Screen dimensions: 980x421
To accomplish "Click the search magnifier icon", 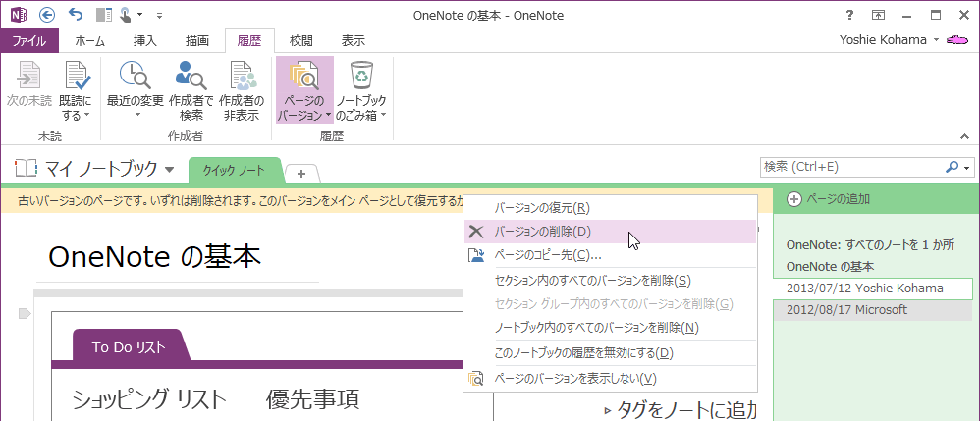I will tap(952, 167).
